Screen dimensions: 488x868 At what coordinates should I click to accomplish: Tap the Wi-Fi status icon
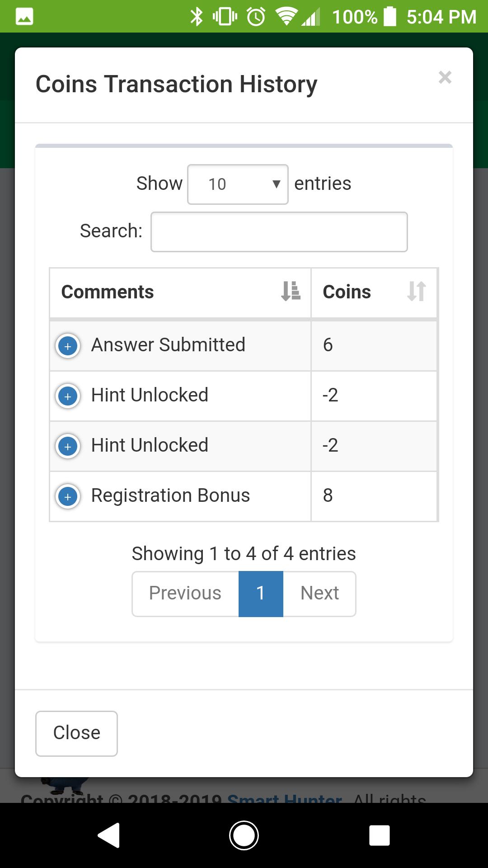pos(286,17)
